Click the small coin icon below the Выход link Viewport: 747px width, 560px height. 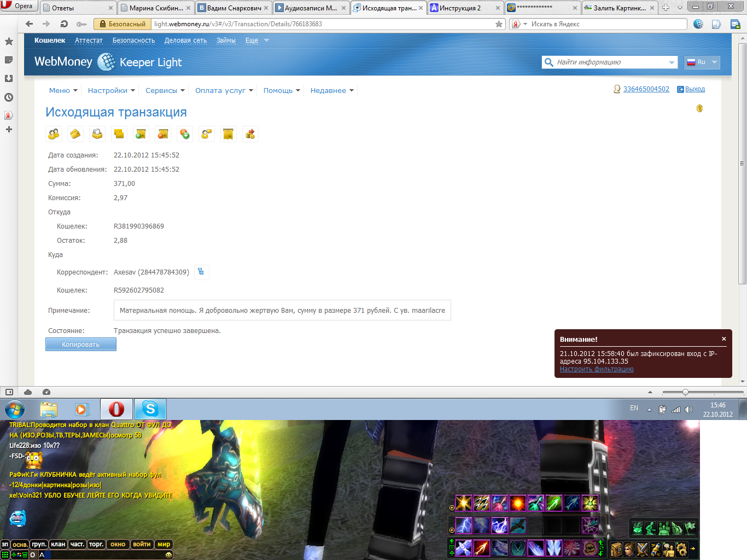699,108
